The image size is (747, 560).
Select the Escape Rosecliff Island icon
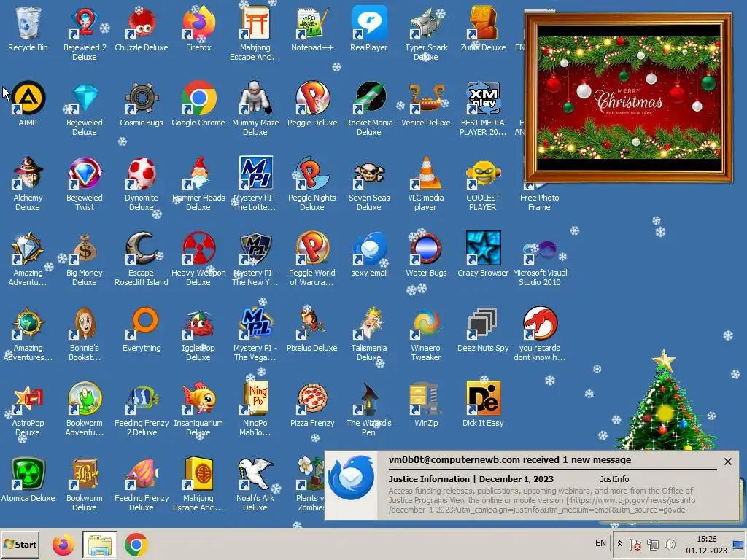tap(142, 258)
